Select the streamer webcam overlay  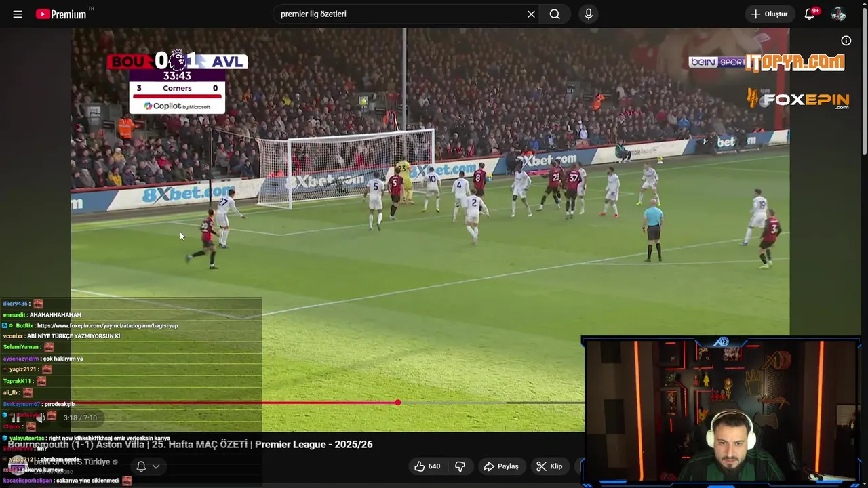pyautogui.click(x=721, y=411)
